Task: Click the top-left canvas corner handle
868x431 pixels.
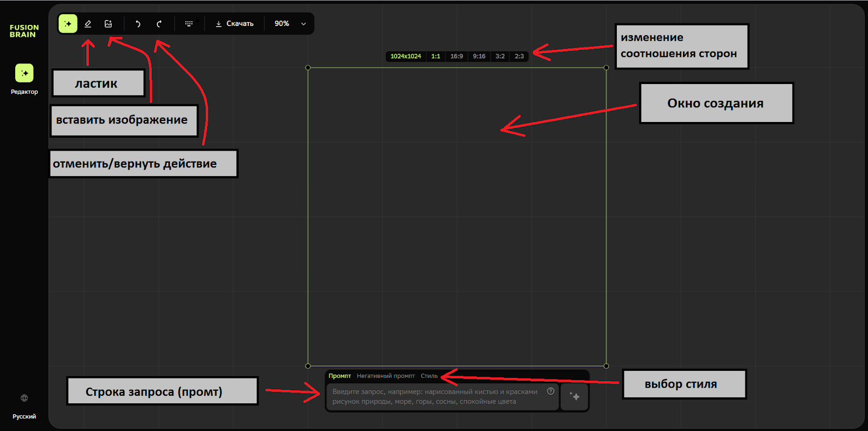Action: point(308,68)
